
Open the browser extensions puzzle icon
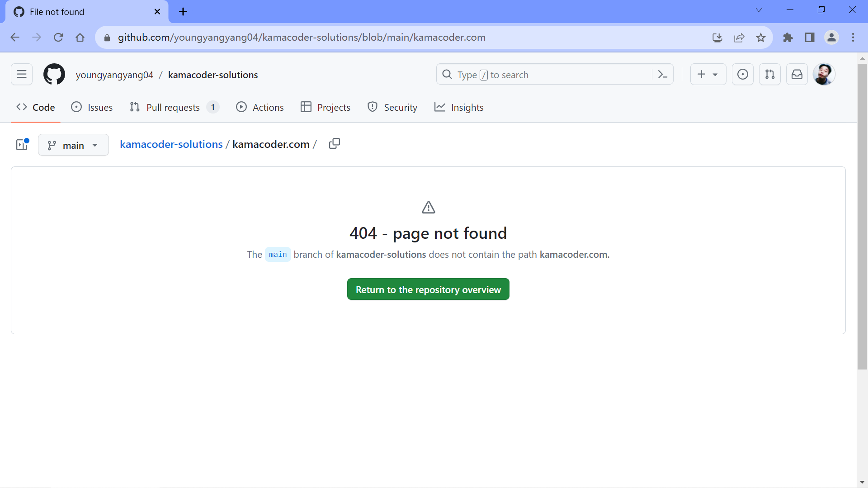(788, 38)
